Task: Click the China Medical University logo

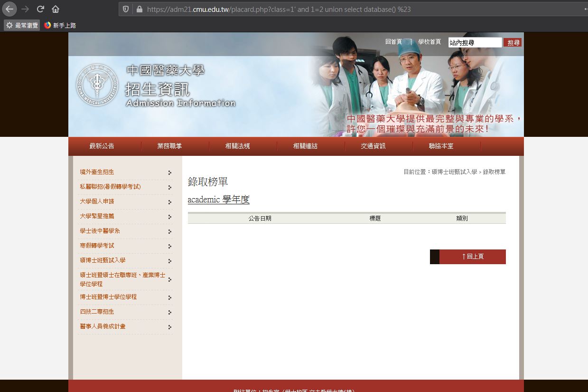Action: [x=97, y=85]
